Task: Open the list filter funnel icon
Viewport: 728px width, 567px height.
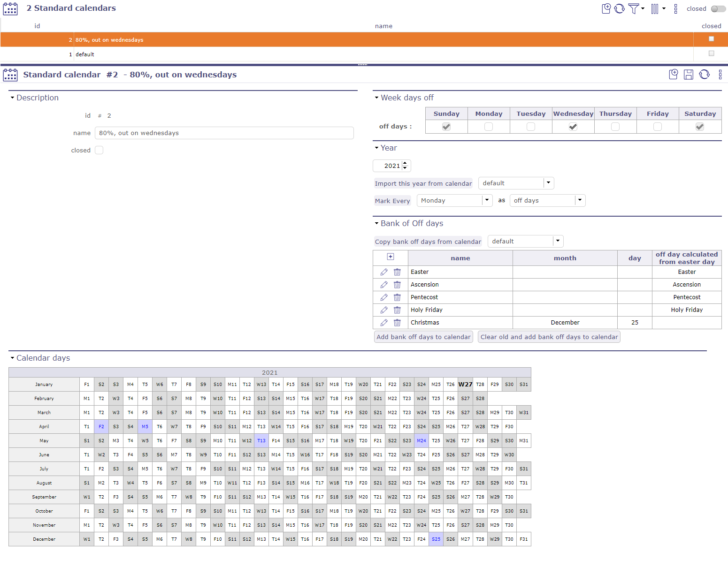Action: coord(634,8)
